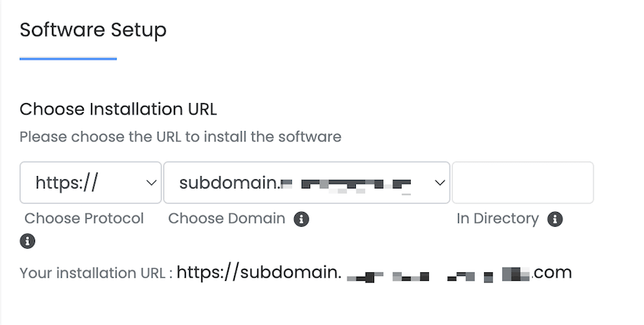This screenshot has height=325, width=644.
Task: Click the 'Please choose the URL' description text
Action: pyautogui.click(x=180, y=137)
